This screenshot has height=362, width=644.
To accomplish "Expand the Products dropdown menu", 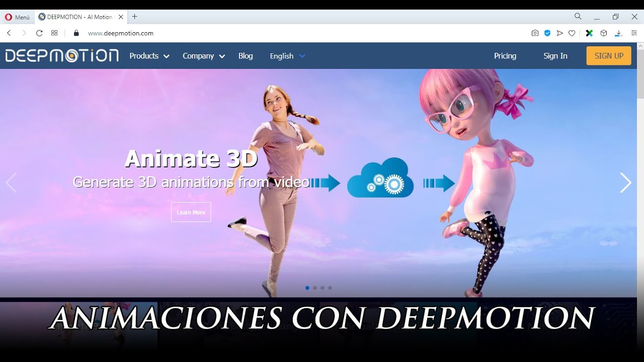I will pyautogui.click(x=149, y=56).
